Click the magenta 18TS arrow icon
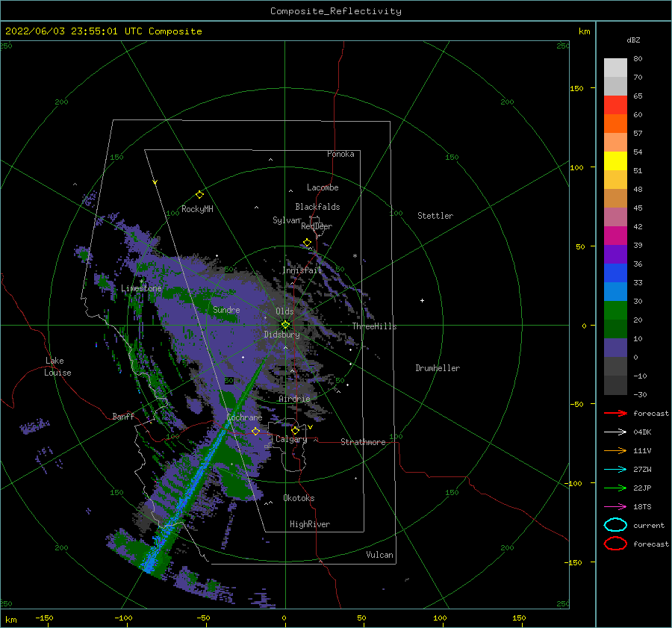The width and height of the screenshot is (672, 628). [x=615, y=507]
